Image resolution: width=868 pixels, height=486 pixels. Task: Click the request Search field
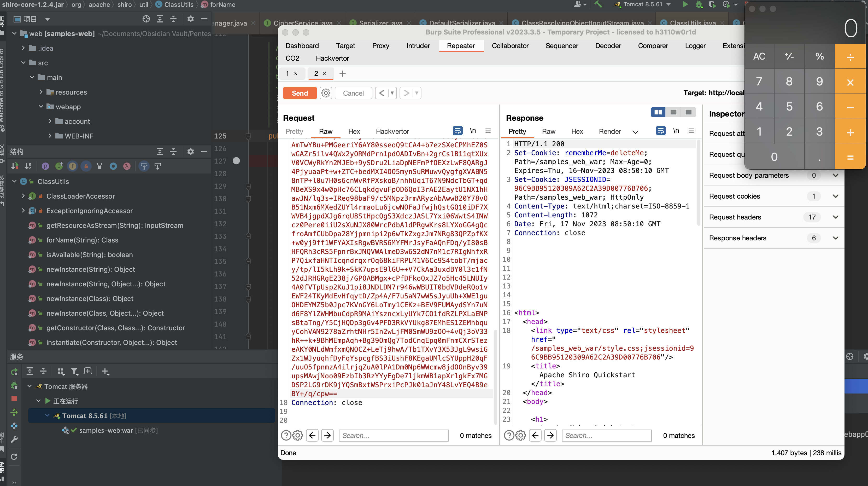[394, 435]
